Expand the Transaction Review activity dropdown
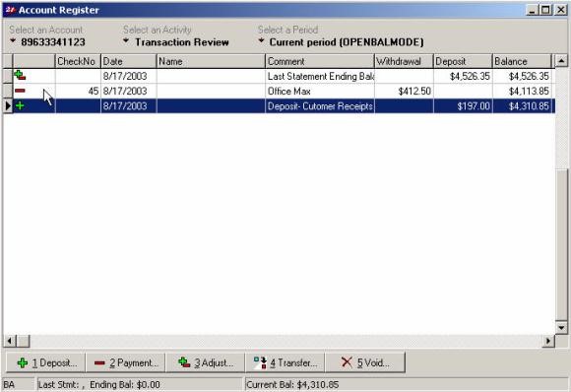 (x=126, y=40)
